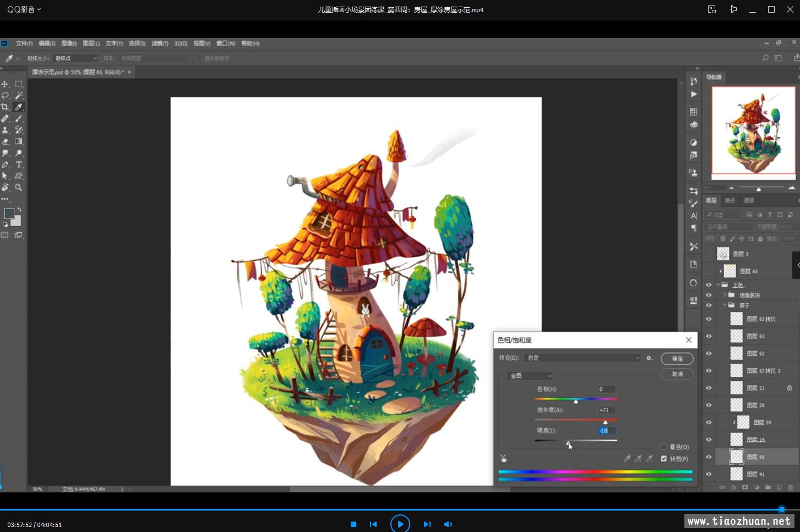Select the Horizontal Type tool
Screen dimensions: 800x532
tap(19, 164)
